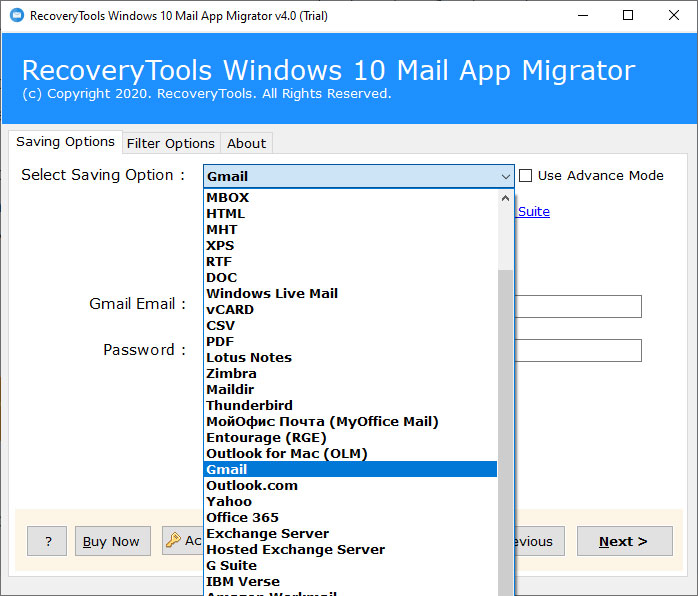Select MHT format option
The height and width of the screenshot is (596, 698).
pyautogui.click(x=351, y=230)
